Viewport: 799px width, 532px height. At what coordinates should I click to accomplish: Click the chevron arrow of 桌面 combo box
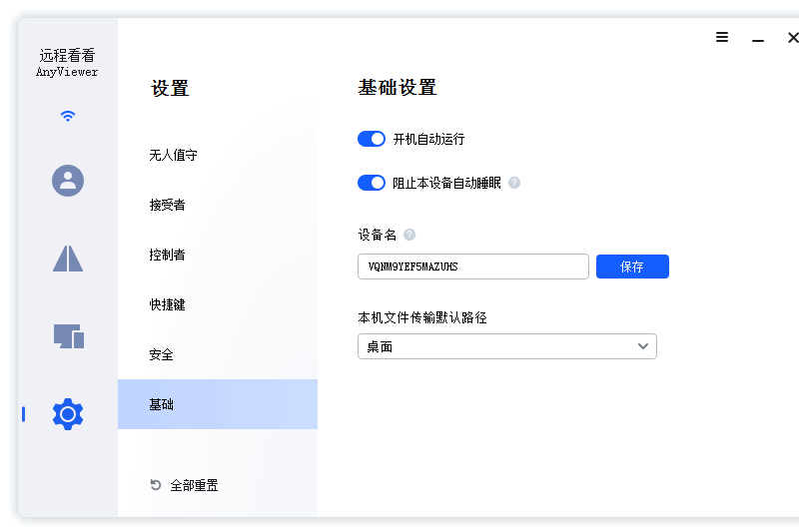click(x=643, y=346)
